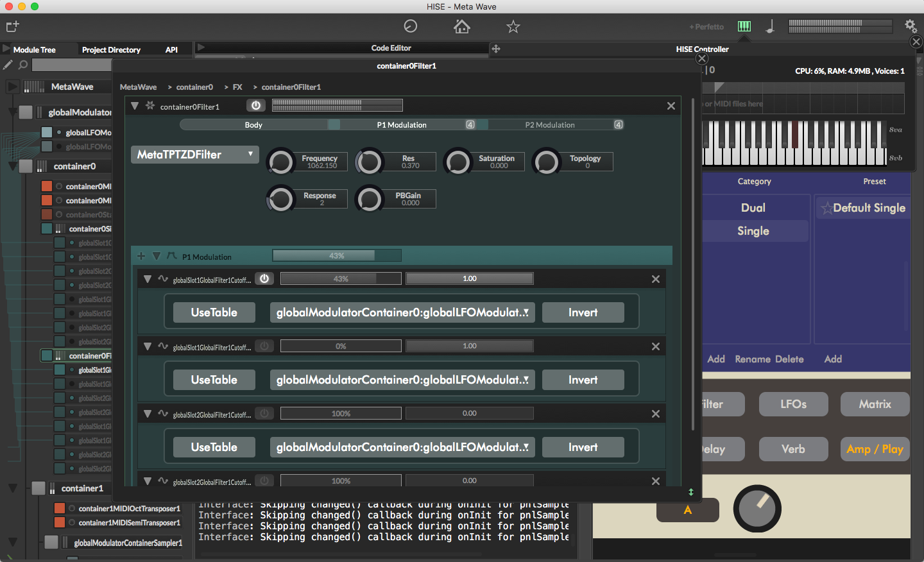
Task: Click the musical note icon in top bar
Action: [770, 26]
